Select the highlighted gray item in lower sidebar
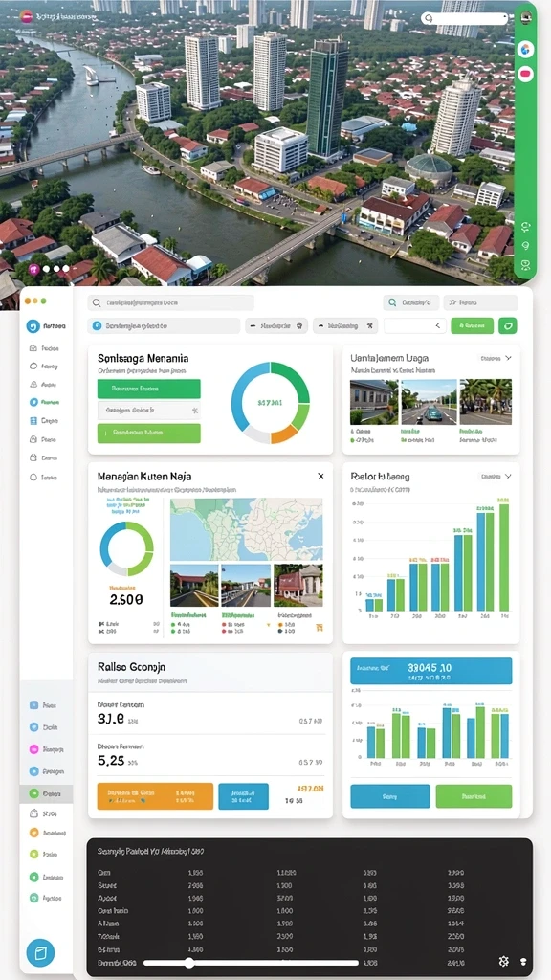Screen dimensions: 551x980 pos(46,793)
